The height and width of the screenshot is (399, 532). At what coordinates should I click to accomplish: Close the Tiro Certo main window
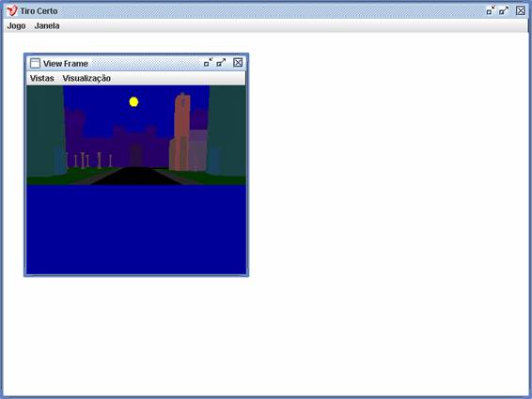click(x=521, y=10)
